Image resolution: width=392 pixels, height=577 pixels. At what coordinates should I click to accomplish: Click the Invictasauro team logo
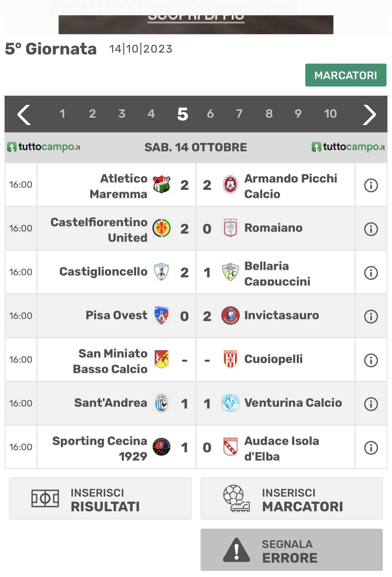(230, 315)
